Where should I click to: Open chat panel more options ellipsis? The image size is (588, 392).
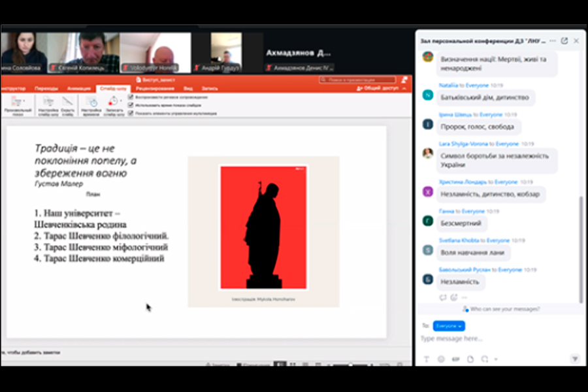(x=553, y=41)
